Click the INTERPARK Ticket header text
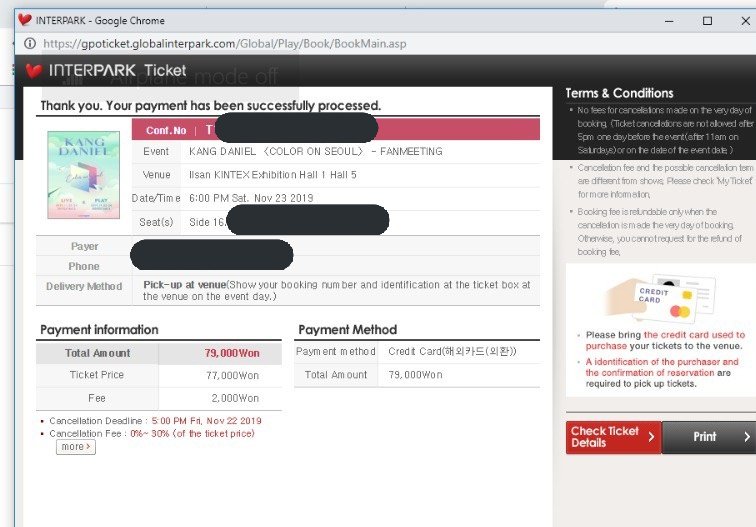The width and height of the screenshot is (756, 527). [x=117, y=70]
